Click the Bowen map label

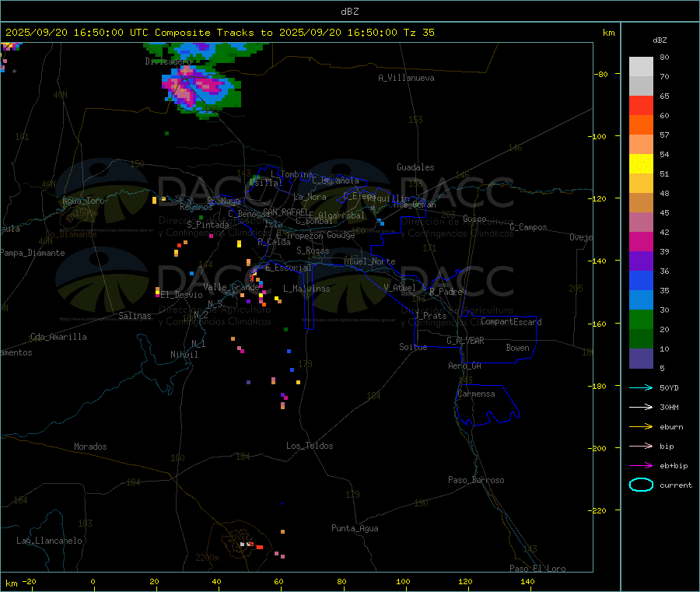[518, 348]
